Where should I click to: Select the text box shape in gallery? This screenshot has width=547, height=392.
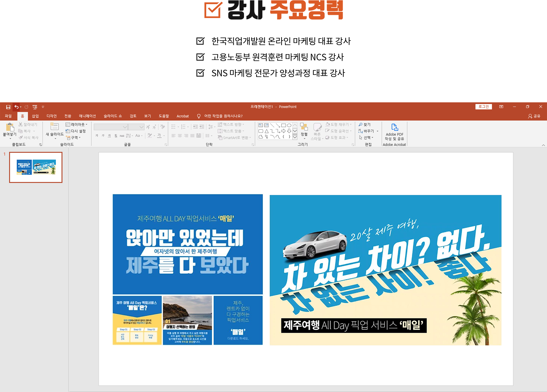coord(261,125)
